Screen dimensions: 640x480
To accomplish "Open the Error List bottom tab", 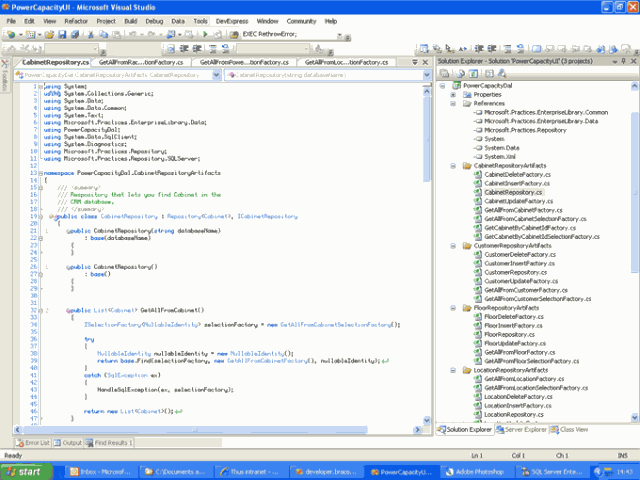I will (33, 443).
